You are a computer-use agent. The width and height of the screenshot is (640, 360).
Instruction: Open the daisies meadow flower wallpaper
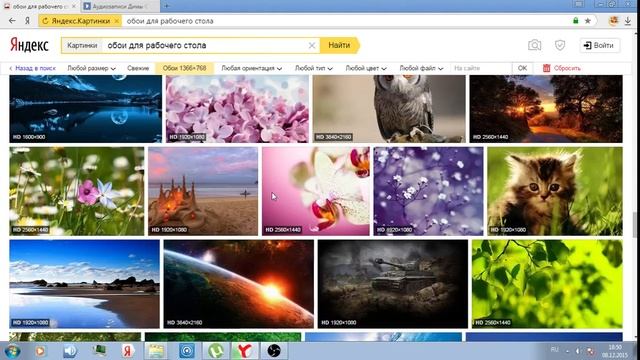tap(77, 191)
